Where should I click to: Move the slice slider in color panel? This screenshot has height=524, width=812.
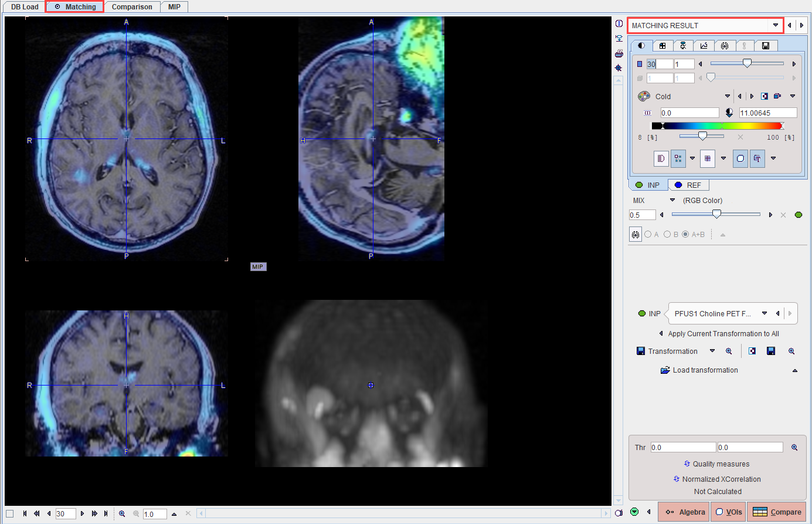[x=747, y=63]
